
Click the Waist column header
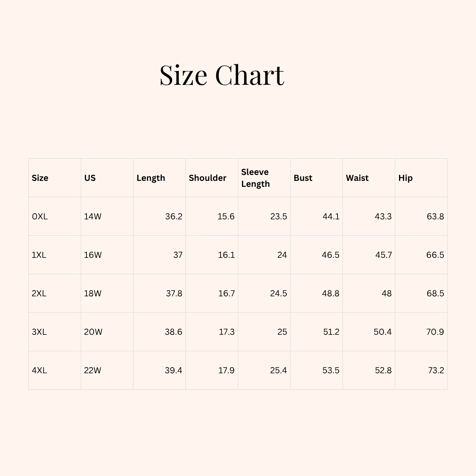pyautogui.click(x=357, y=178)
